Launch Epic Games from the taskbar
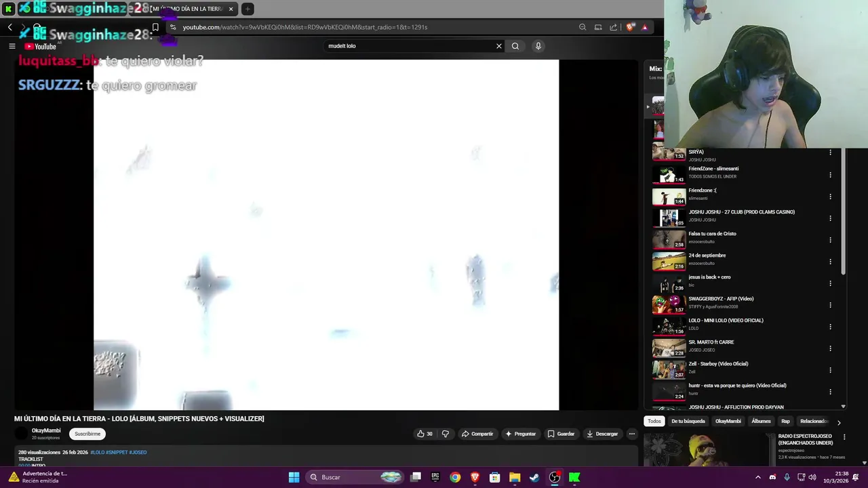 coord(435,477)
